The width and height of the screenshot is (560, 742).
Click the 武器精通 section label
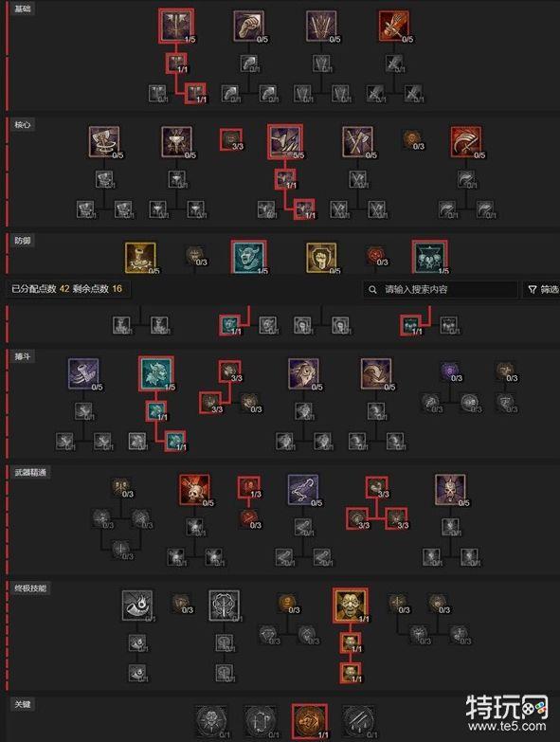pyautogui.click(x=30, y=472)
